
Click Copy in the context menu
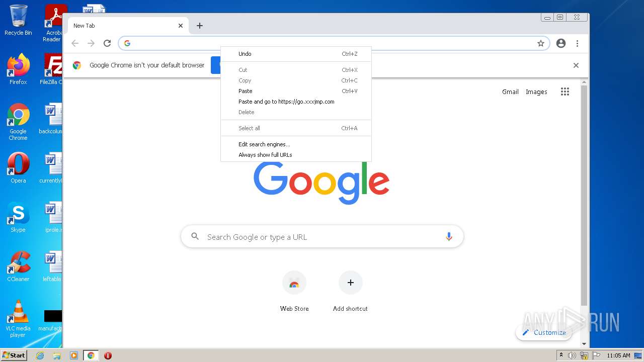pos(296,80)
